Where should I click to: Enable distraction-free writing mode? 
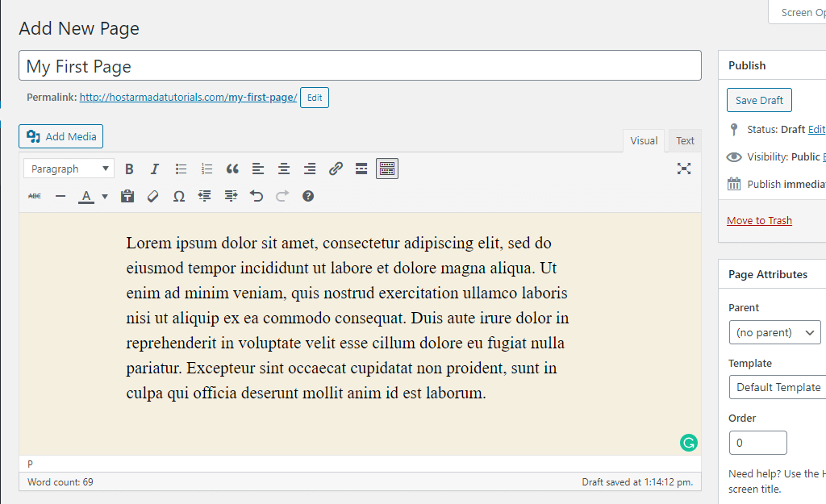point(684,169)
